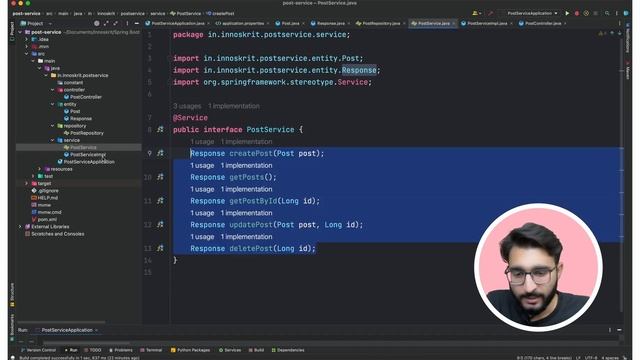Open Search Everywhere magnifier icon
The image size is (640, 360).
pos(607,13)
